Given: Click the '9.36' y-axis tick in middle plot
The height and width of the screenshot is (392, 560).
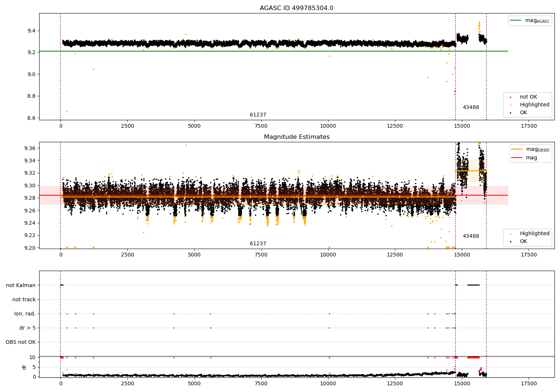Looking at the screenshot, I should (x=30, y=148).
